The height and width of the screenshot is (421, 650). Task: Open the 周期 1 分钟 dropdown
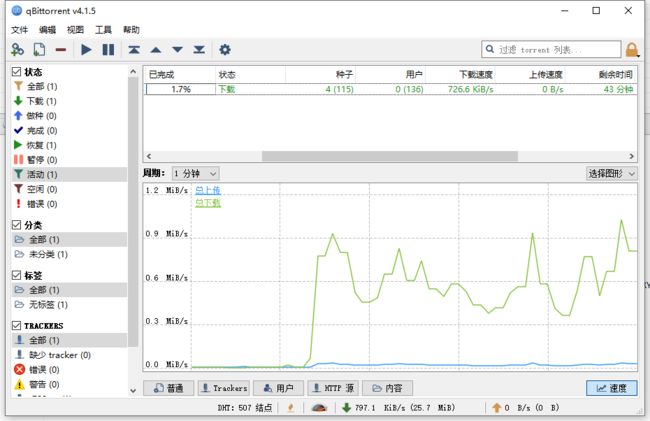click(195, 173)
